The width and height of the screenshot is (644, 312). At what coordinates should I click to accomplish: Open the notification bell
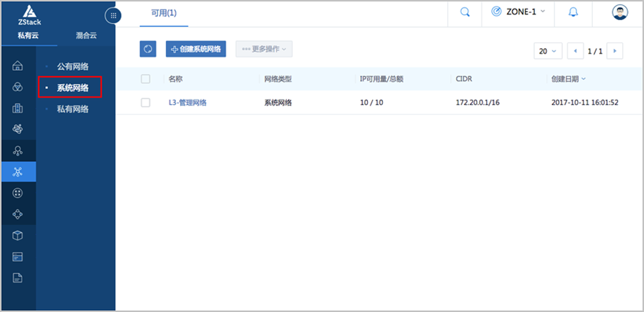573,12
